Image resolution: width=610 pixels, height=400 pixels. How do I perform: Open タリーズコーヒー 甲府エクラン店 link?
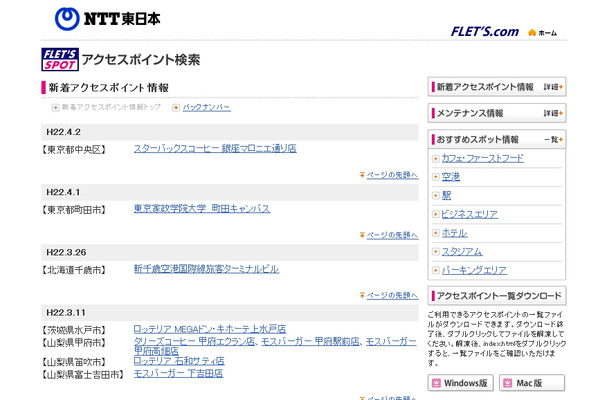[195, 342]
